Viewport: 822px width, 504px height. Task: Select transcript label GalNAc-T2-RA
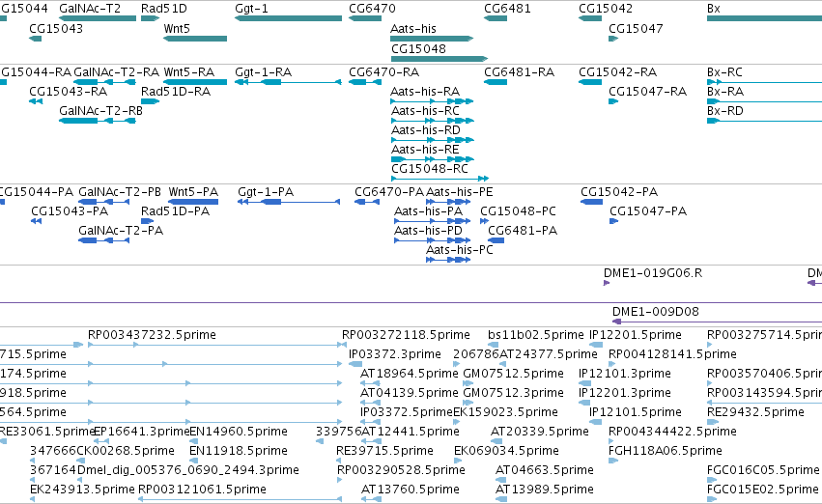click(116, 72)
